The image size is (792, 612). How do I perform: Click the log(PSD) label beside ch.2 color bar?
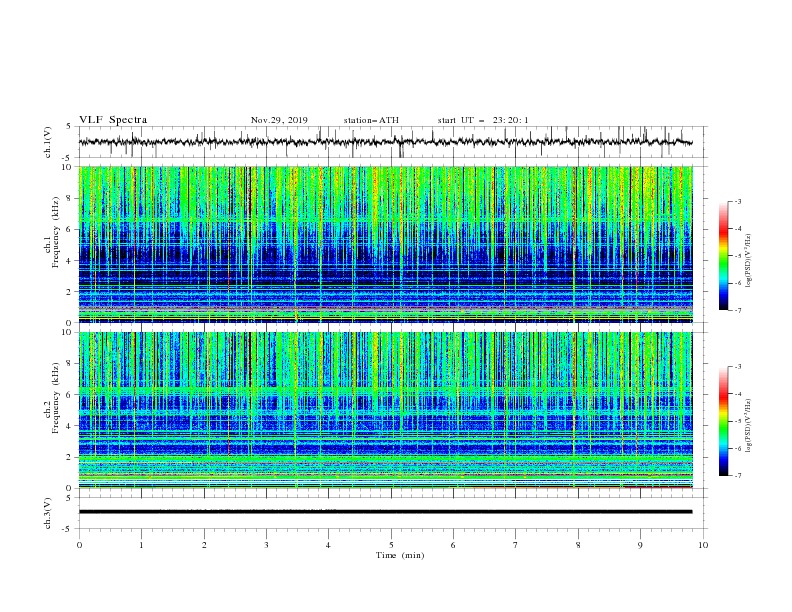point(749,425)
